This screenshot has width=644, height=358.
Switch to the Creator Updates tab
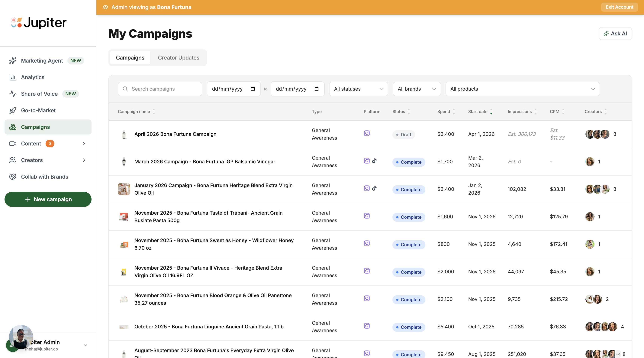[x=178, y=57]
